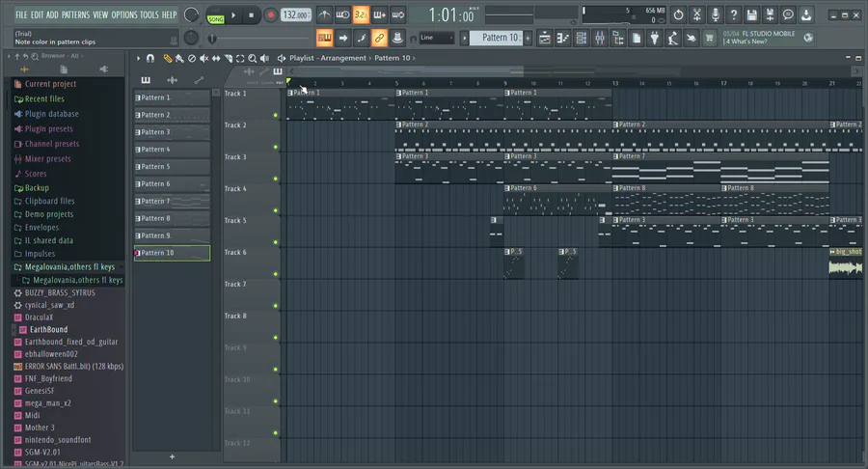
Task: Toggle the recording countdown
Action: pyautogui.click(x=361, y=14)
